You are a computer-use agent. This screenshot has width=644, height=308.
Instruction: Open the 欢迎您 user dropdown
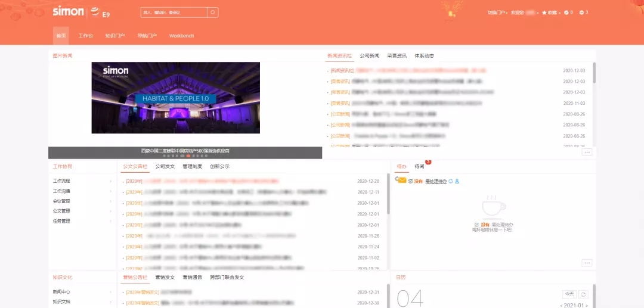tap(525, 13)
